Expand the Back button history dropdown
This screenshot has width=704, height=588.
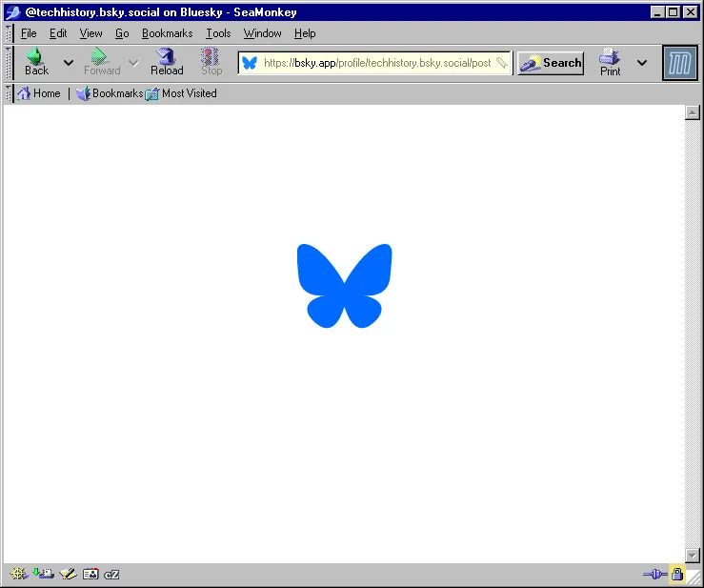(69, 63)
